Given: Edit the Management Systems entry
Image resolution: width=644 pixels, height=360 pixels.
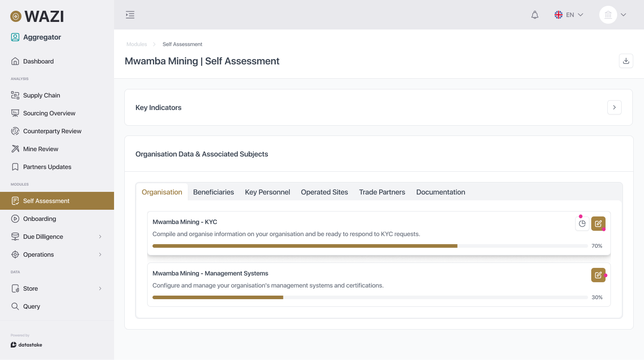Looking at the screenshot, I should point(598,275).
